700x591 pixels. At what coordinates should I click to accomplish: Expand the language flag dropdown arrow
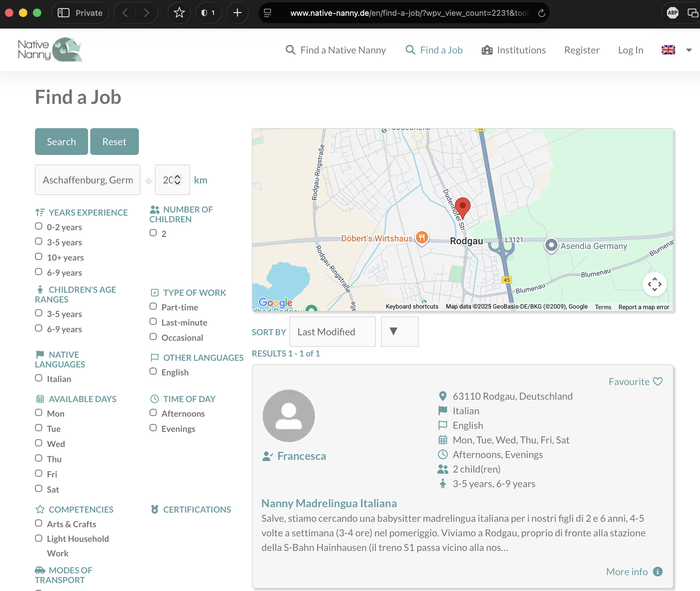[x=689, y=50]
